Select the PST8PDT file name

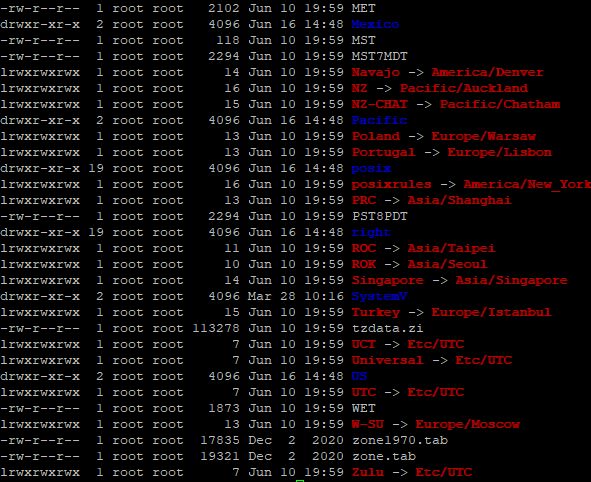(380, 217)
